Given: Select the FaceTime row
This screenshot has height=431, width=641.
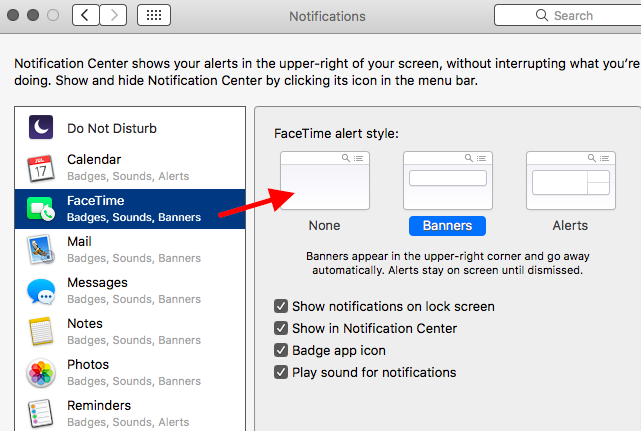Looking at the screenshot, I should 130,209.
